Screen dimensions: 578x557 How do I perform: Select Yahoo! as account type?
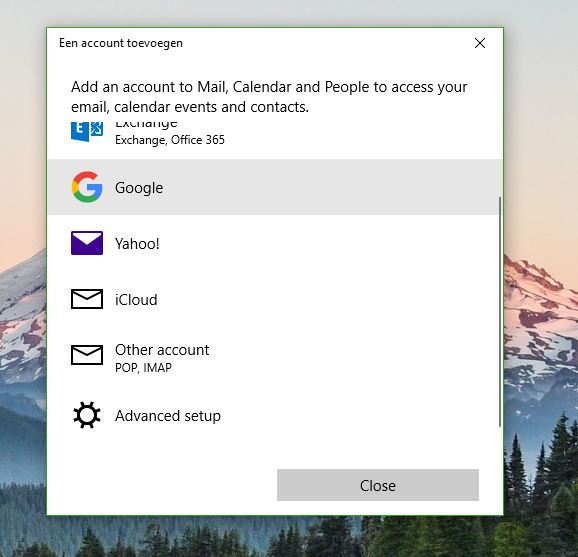(x=275, y=243)
